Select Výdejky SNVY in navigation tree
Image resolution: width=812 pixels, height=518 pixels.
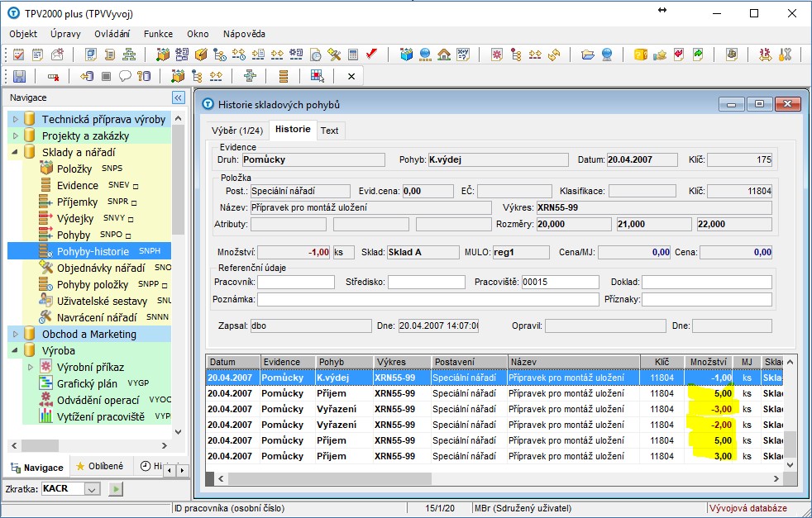pyautogui.click(x=86, y=218)
